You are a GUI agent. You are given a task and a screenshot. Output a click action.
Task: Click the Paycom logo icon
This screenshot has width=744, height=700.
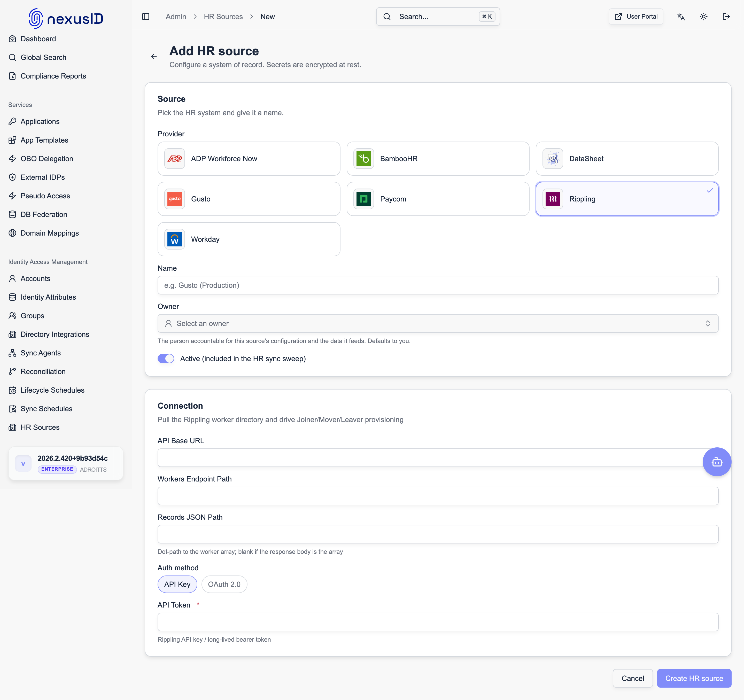coord(364,199)
